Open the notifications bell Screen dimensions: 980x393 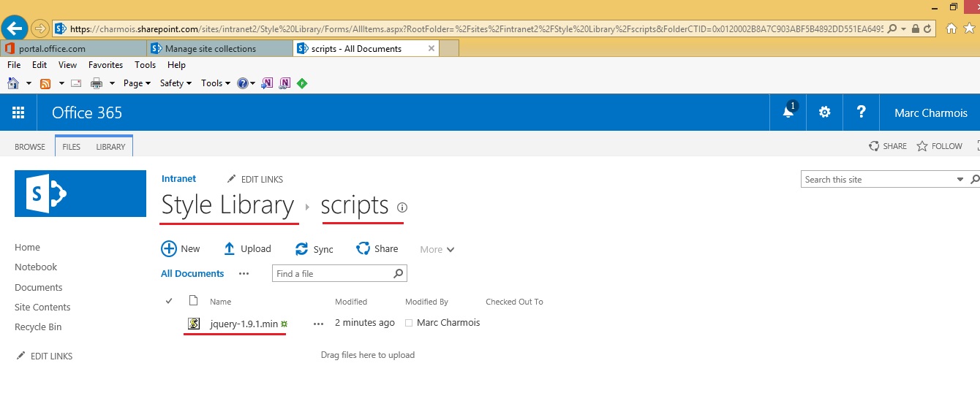(788, 112)
